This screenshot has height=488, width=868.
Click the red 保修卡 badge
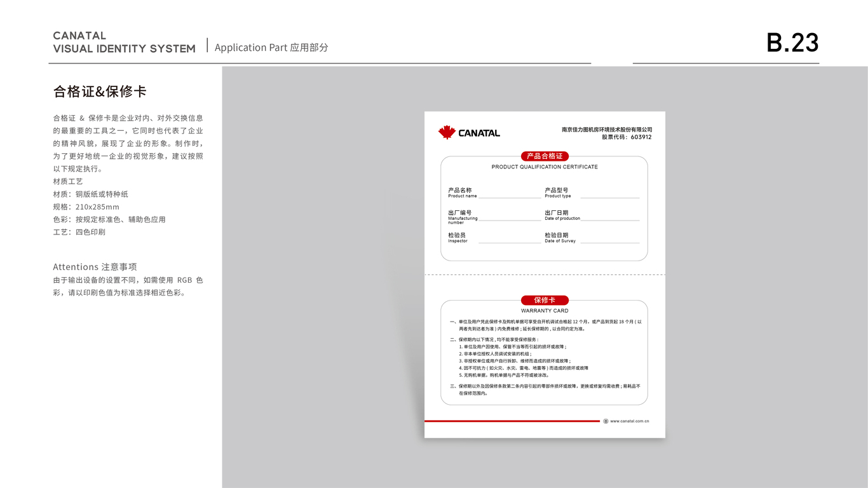pos(545,300)
